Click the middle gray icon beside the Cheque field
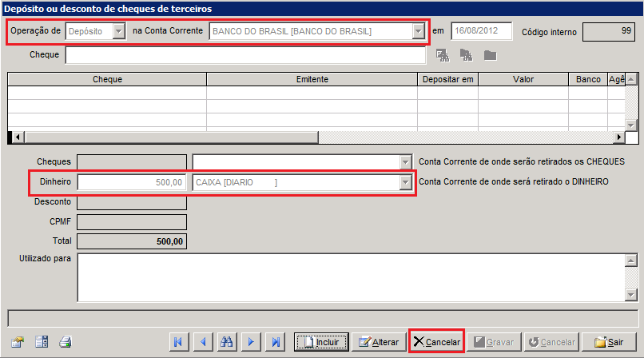Image resolution: width=644 pixels, height=358 pixels. coord(466,55)
